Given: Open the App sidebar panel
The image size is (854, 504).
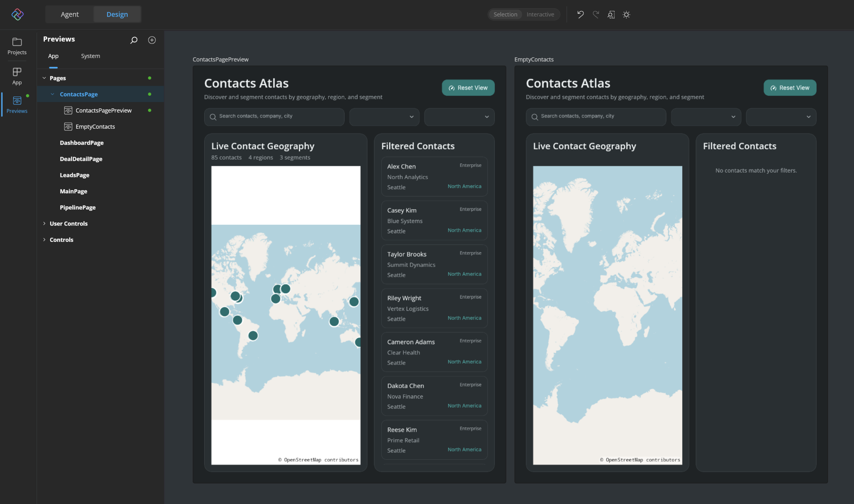Looking at the screenshot, I should coord(17,76).
